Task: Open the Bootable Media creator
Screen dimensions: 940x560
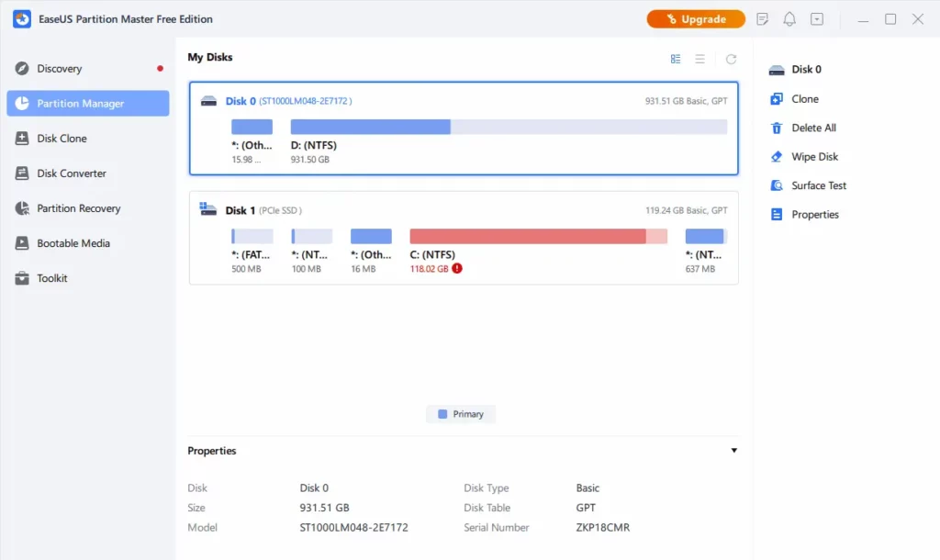Action: point(72,242)
